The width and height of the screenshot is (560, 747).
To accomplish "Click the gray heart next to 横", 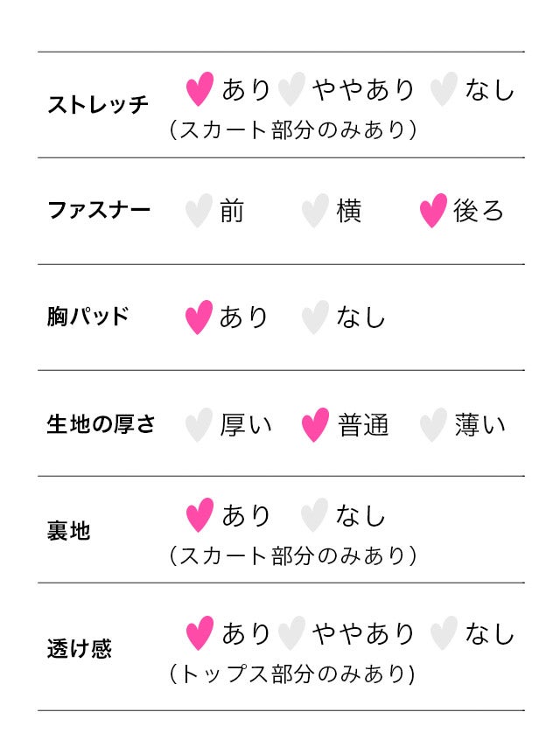I will pyautogui.click(x=315, y=211).
